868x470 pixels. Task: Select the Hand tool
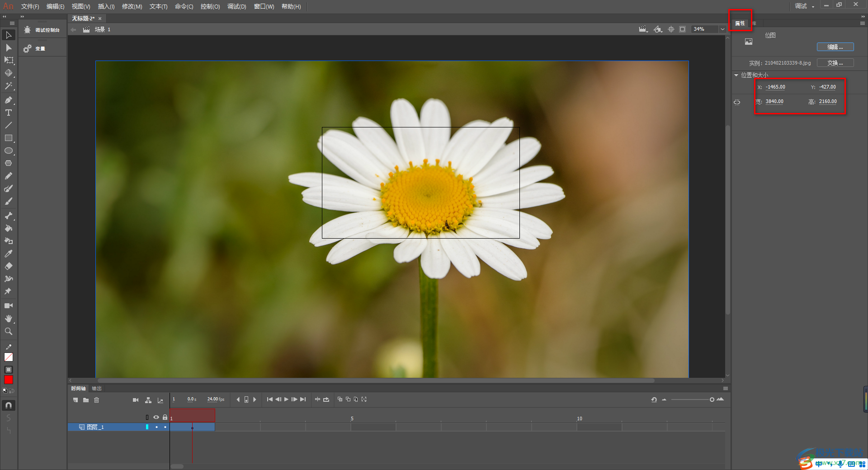point(9,319)
